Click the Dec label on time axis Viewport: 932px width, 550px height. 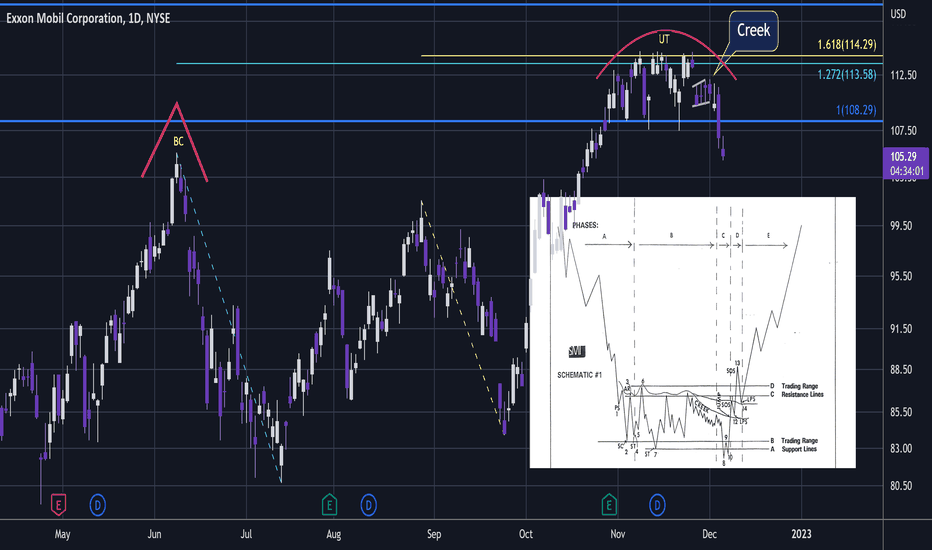[710, 534]
